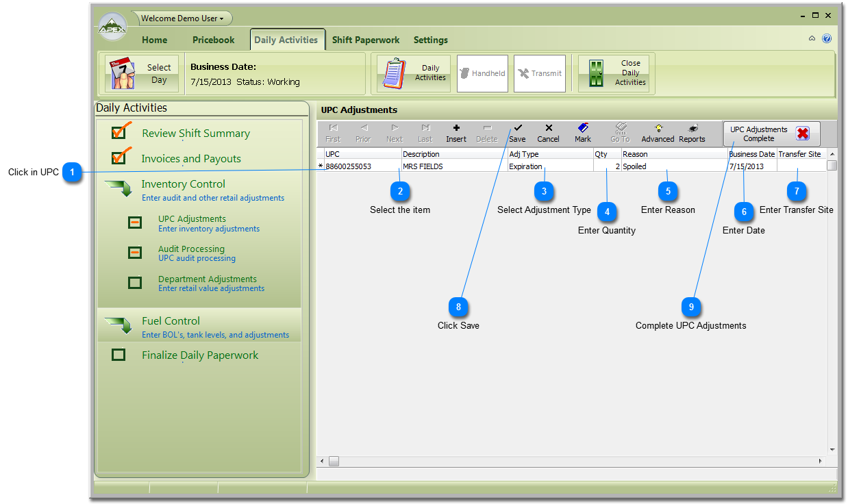This screenshot has height=504, width=848.
Task: Open the Advanced lightbulb tool
Action: click(x=658, y=129)
